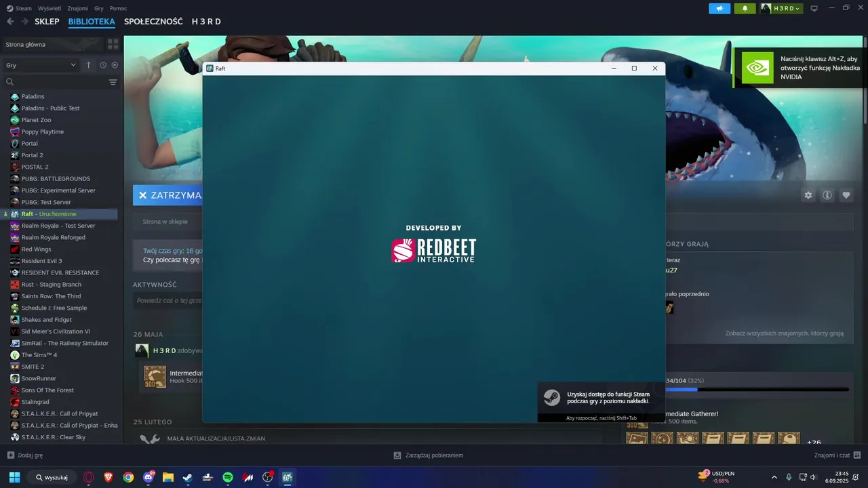Open the BIBLIOTEKA tab
The width and height of the screenshot is (868, 488).
[92, 22]
